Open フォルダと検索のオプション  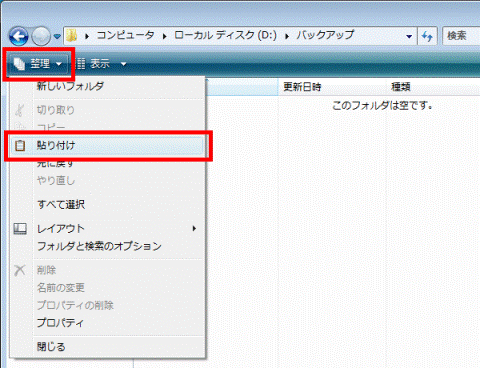(107, 246)
